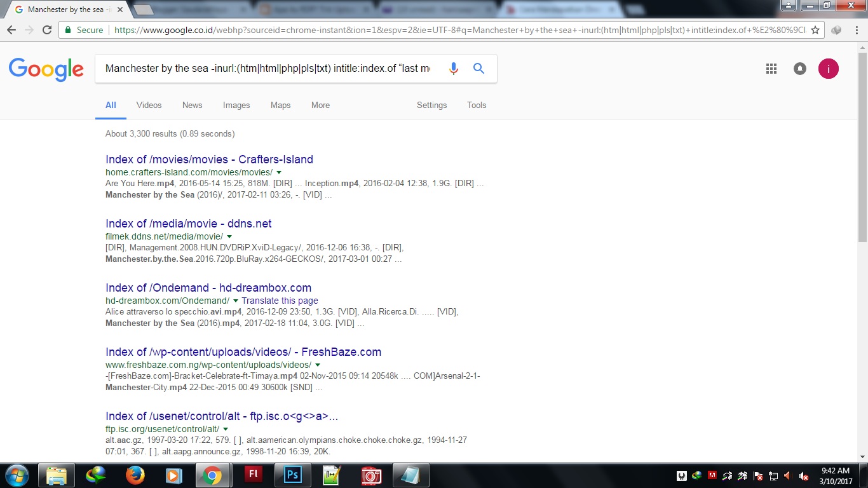The height and width of the screenshot is (488, 868).
Task: View Google notifications bell
Action: point(800,69)
